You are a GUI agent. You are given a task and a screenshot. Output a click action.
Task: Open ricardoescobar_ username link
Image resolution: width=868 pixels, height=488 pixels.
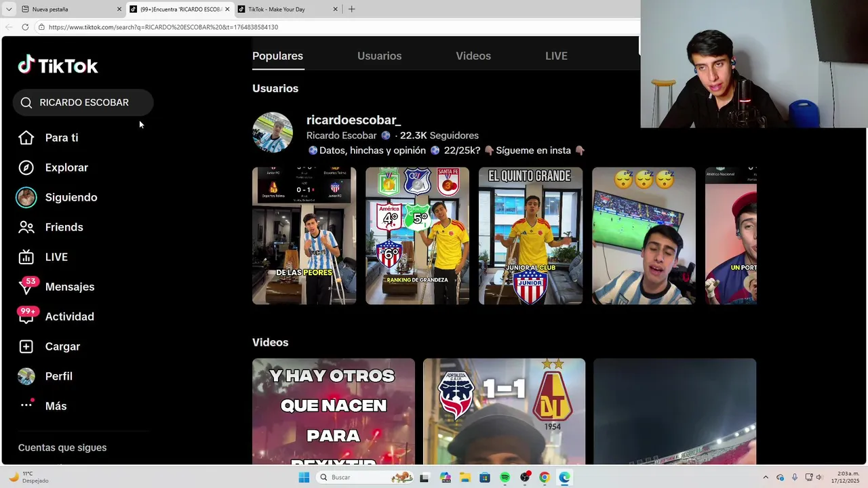[353, 120]
